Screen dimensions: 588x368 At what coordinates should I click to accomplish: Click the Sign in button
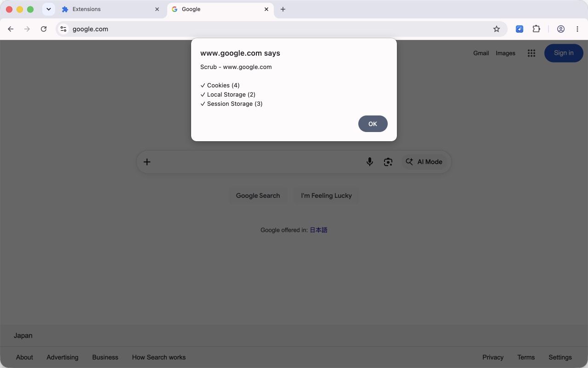564,53
